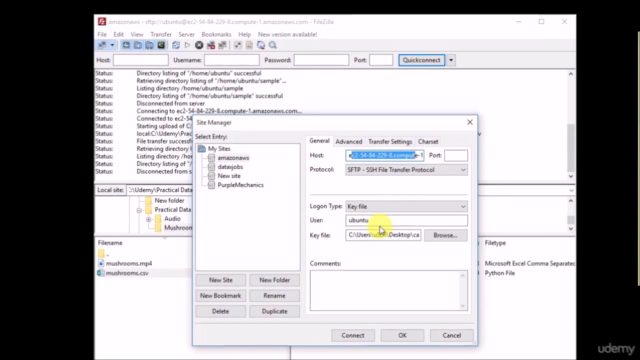Close the Site Manager dialog

click(470, 122)
